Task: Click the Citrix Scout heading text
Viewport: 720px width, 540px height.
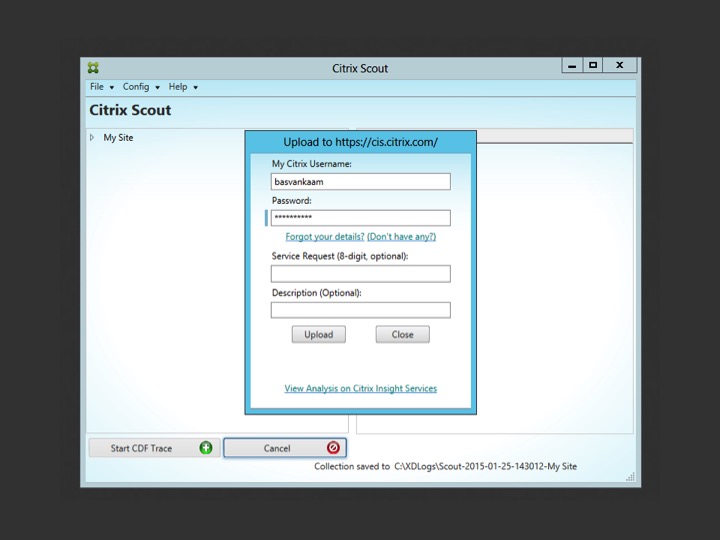Action: [130, 110]
